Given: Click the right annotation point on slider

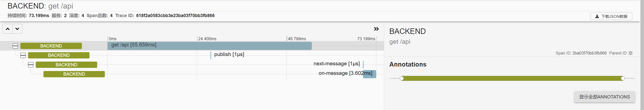Looking at the screenshot, I should (623, 78).
